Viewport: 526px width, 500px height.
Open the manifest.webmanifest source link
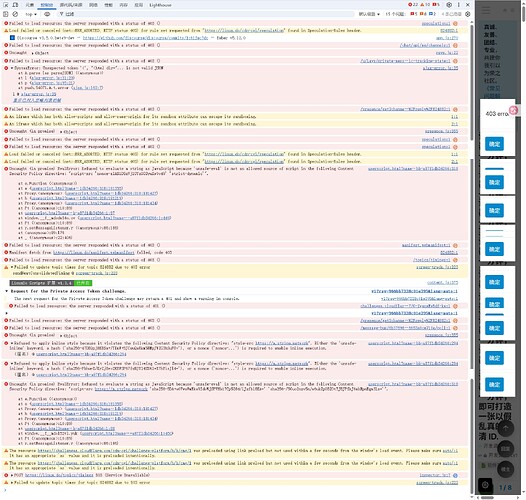click(x=426, y=245)
